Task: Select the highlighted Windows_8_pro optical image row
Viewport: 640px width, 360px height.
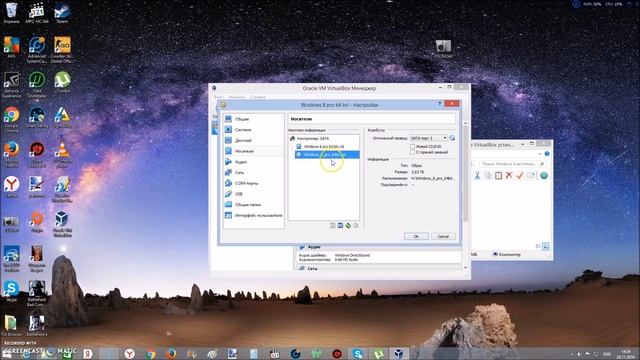Action: [x=327, y=155]
